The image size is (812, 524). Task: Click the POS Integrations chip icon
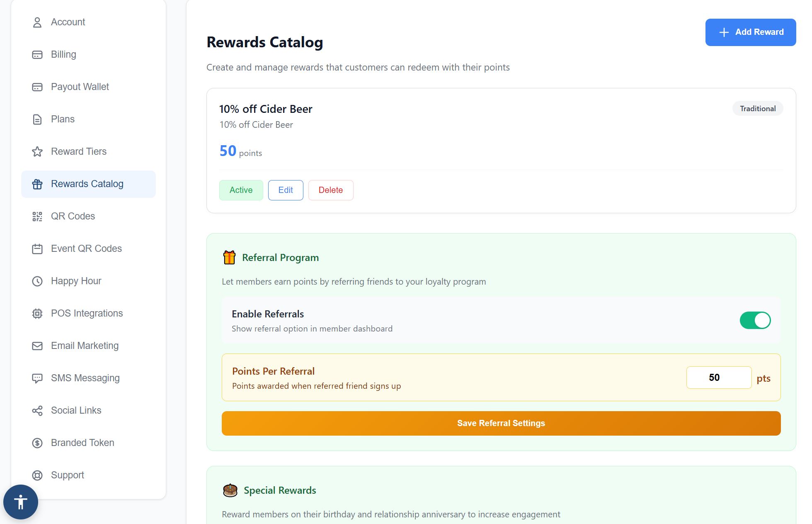(x=37, y=314)
